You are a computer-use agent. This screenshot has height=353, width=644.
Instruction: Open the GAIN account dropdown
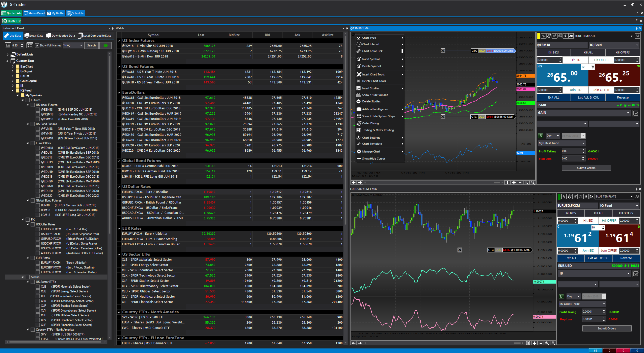pyautogui.click(x=584, y=113)
